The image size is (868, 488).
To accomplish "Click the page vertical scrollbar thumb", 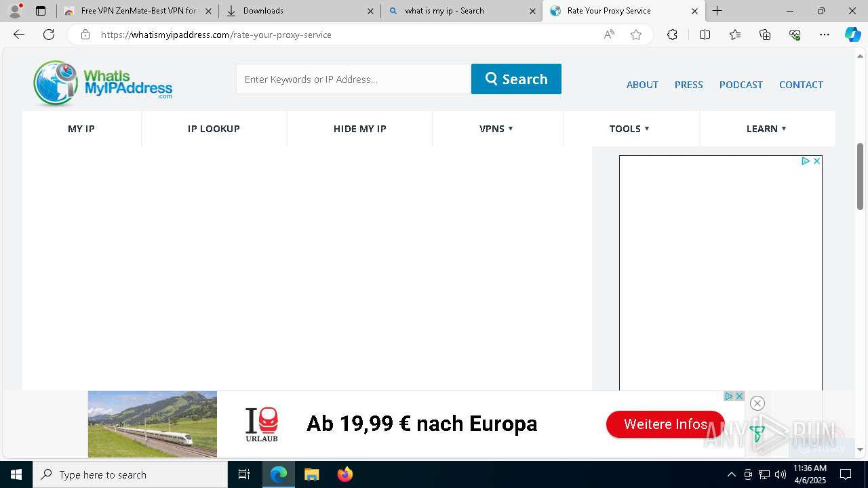I will tap(860, 176).
